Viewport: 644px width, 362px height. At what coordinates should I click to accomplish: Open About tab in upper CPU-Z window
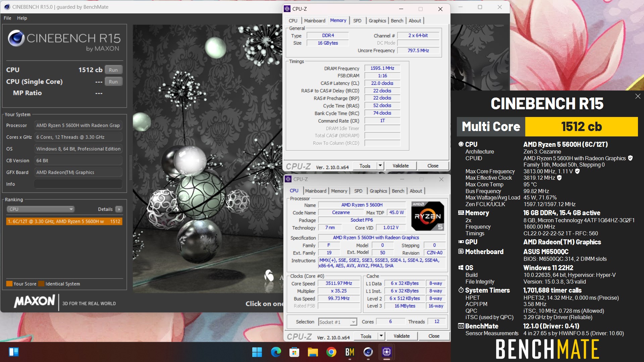pos(415,21)
